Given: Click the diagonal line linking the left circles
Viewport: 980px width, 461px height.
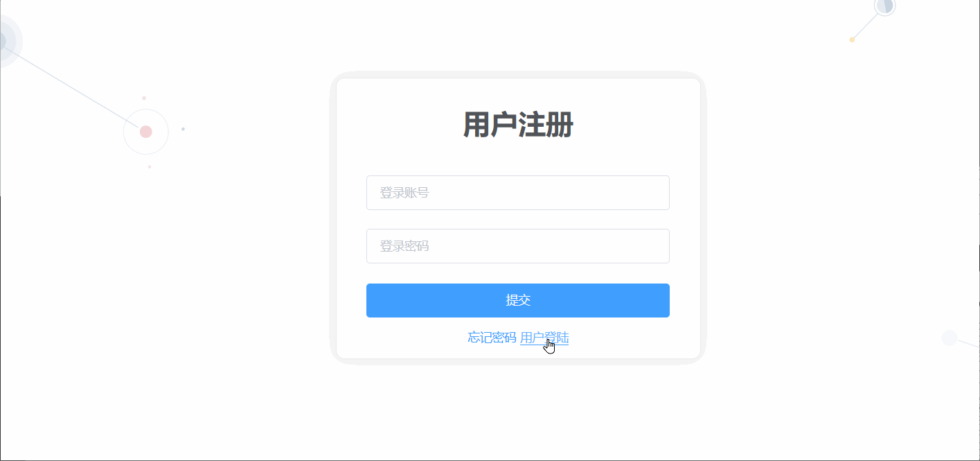Looking at the screenshot, I should (x=69, y=86).
